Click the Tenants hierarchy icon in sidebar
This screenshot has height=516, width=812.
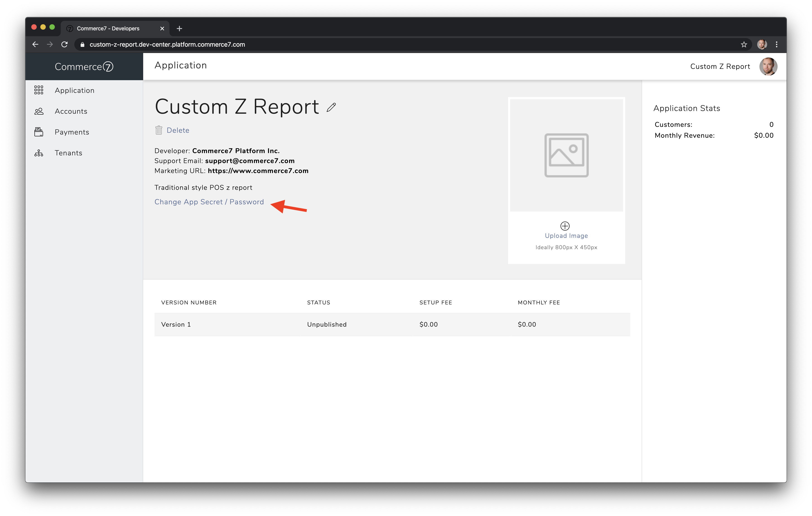(39, 153)
